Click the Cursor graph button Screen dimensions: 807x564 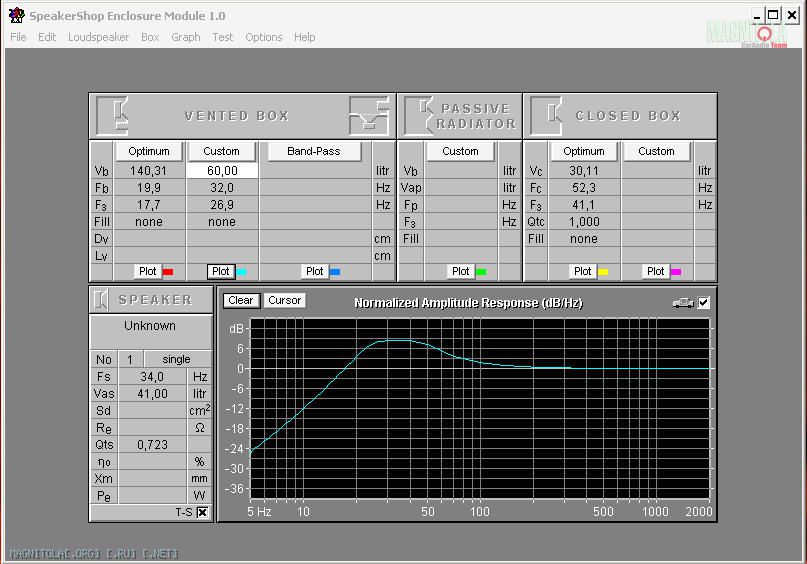coord(285,301)
